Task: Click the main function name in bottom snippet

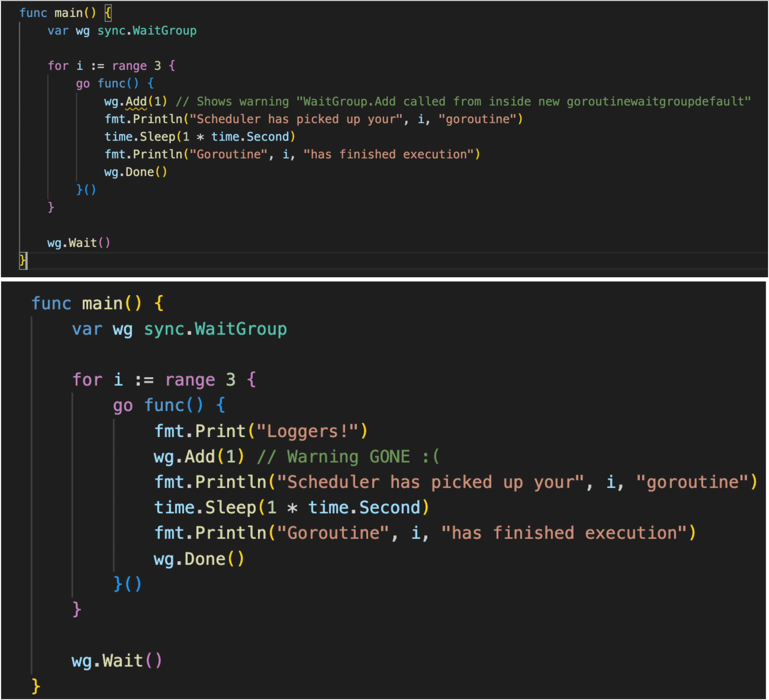Action: click(x=102, y=303)
